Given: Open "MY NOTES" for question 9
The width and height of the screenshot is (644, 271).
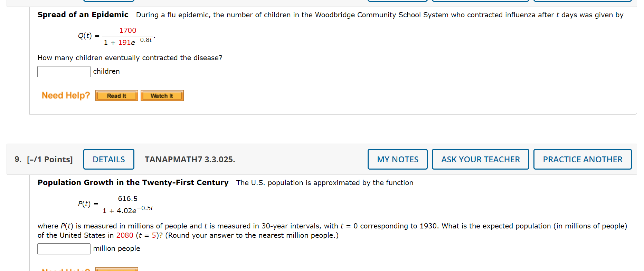Looking at the screenshot, I should click(397, 159).
